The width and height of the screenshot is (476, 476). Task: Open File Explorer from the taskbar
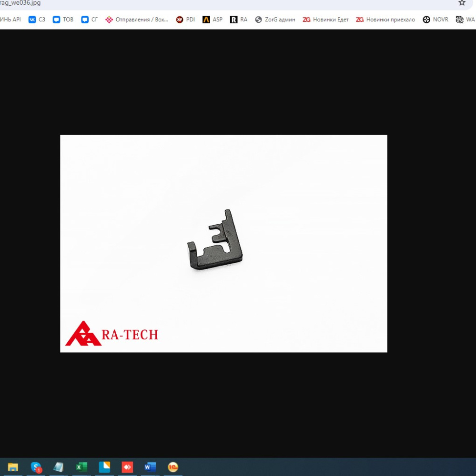click(x=13, y=467)
